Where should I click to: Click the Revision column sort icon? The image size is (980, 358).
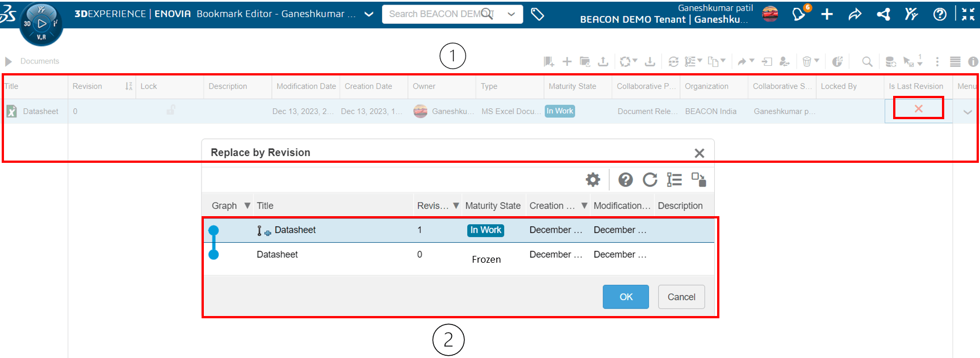(129, 86)
